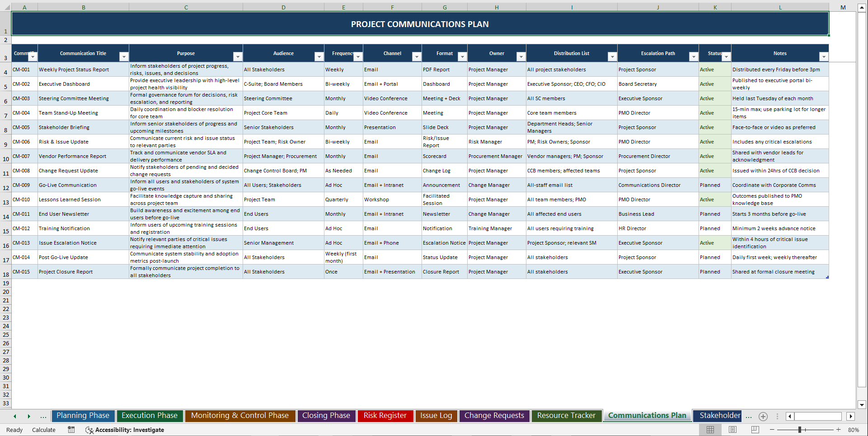Switch to Page Break Preview
868x436 pixels.
click(x=755, y=430)
